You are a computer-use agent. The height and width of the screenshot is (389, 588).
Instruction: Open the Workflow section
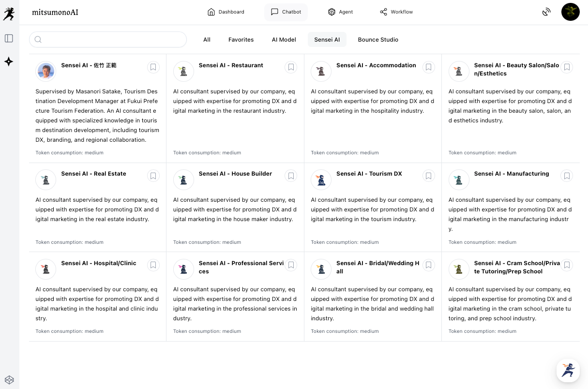click(396, 12)
